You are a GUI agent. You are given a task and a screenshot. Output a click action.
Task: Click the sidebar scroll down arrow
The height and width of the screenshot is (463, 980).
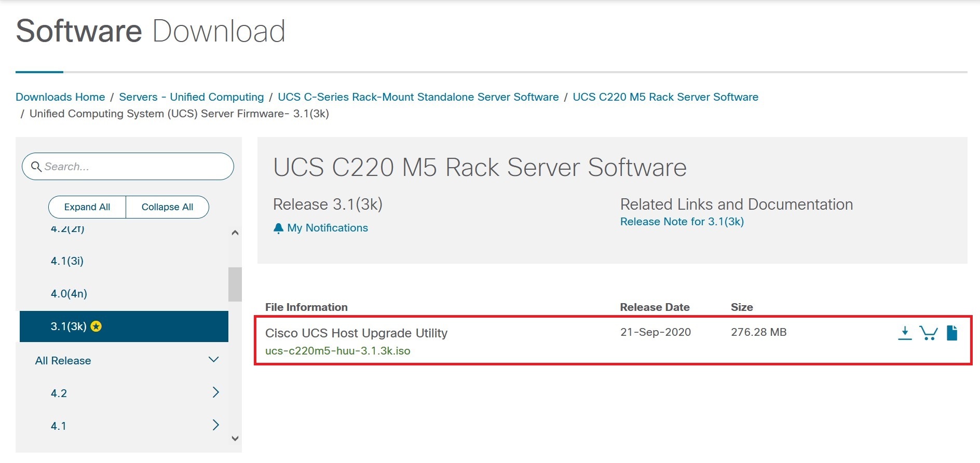235,439
